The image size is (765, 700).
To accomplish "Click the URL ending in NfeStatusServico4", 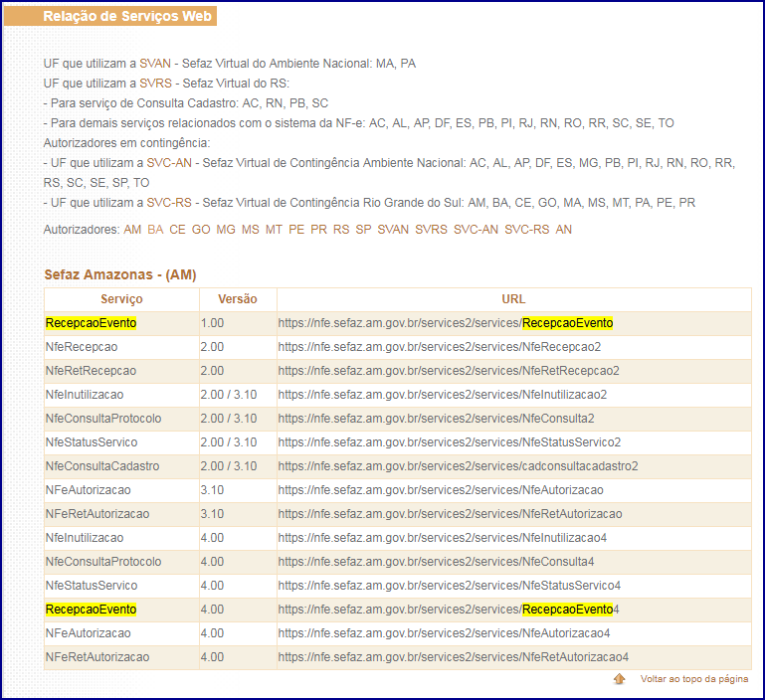I will tap(450, 586).
